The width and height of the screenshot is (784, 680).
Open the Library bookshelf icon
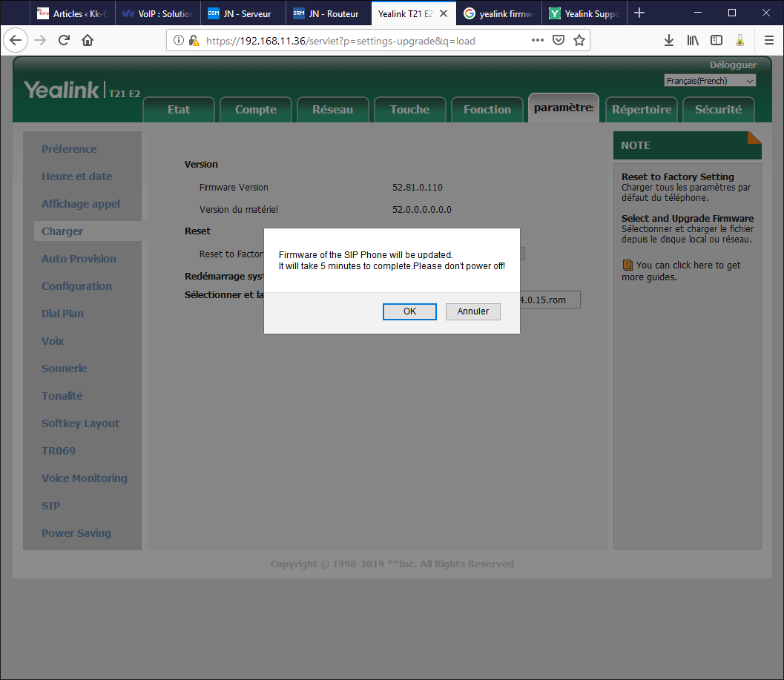point(693,41)
